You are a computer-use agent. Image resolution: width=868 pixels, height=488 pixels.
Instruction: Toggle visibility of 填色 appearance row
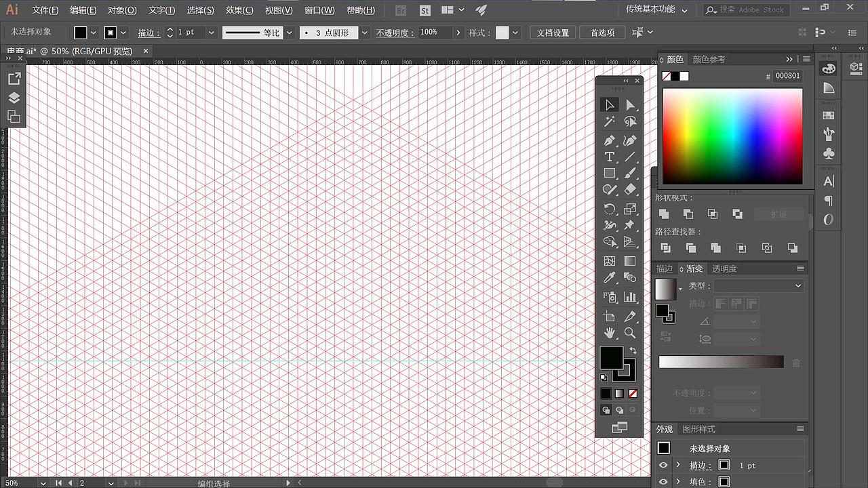[x=663, y=482]
